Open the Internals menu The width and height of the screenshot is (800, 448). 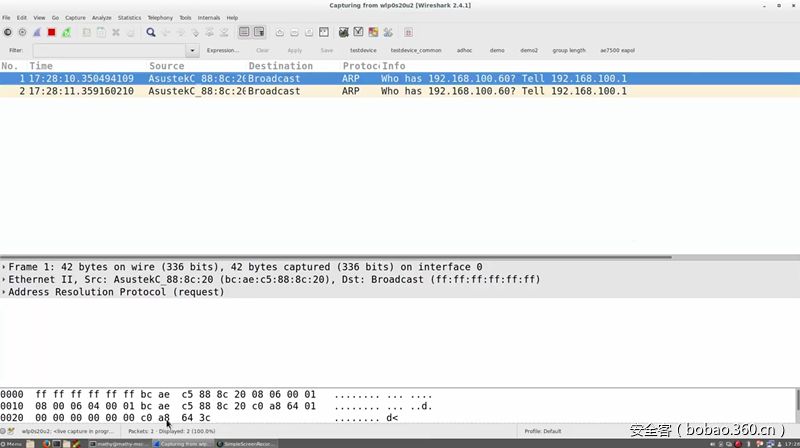tap(209, 17)
